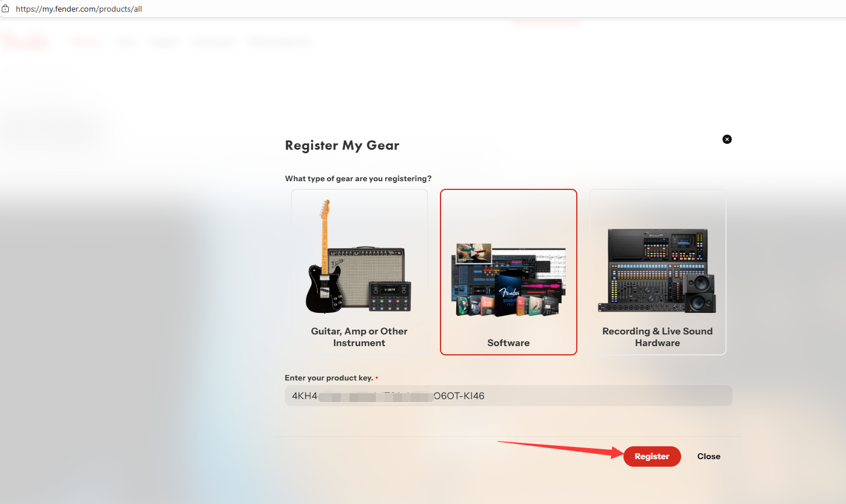Select the Software gear type card
The width and height of the screenshot is (846, 504).
509,272
